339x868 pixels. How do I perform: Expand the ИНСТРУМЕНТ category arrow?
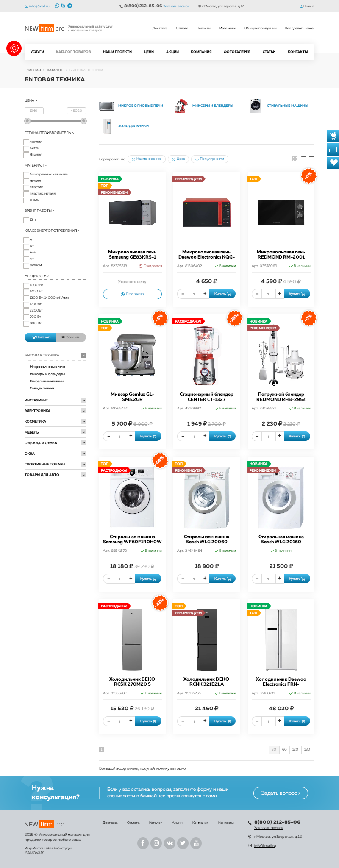click(84, 400)
